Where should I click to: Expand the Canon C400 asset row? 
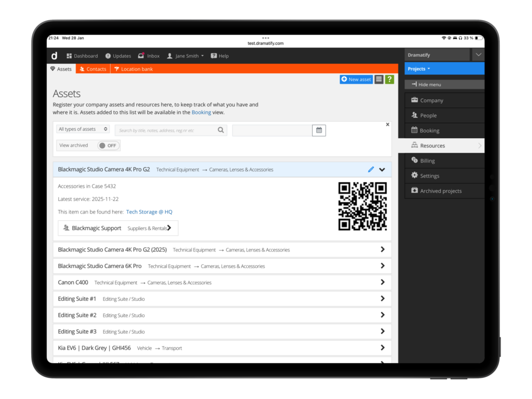[x=383, y=282]
